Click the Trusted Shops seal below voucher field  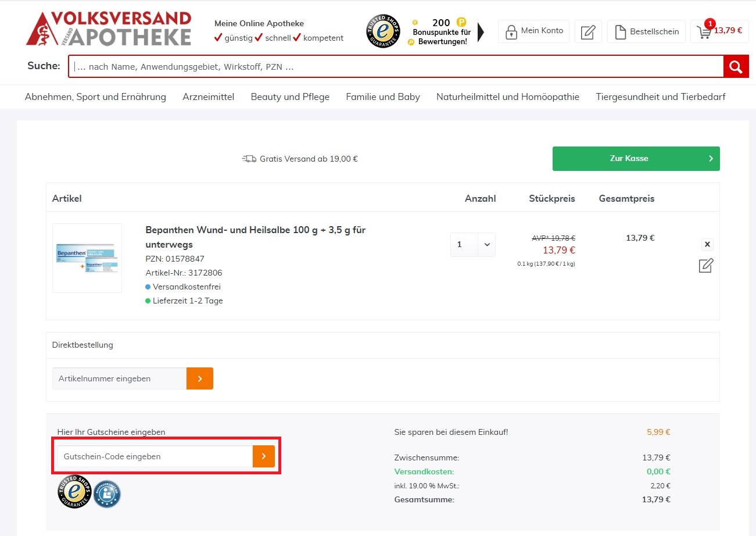coord(75,492)
